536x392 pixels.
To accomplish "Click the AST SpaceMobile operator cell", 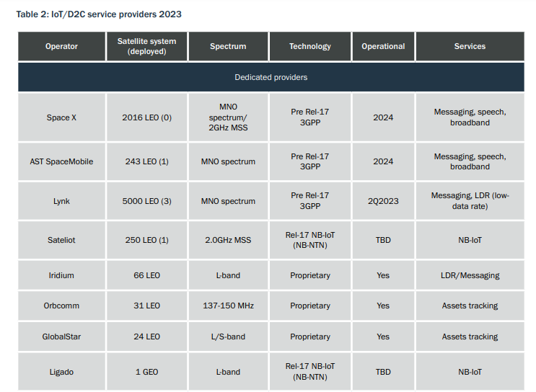I will coord(61,161).
